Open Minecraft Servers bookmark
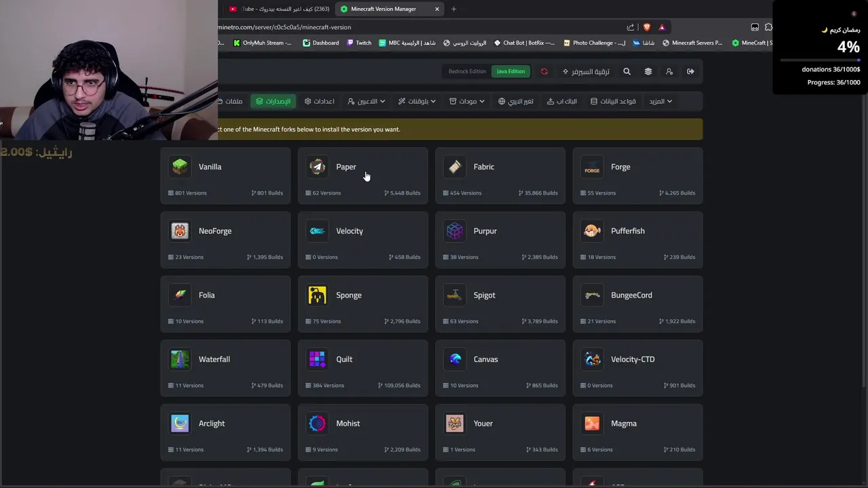The width and height of the screenshot is (868, 488). (692, 43)
